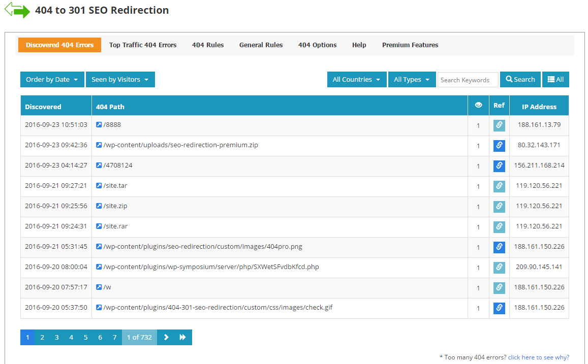Screen dimensions: 588x364
Task: Open the external link icon for /4708124
Action: [x=99, y=165]
